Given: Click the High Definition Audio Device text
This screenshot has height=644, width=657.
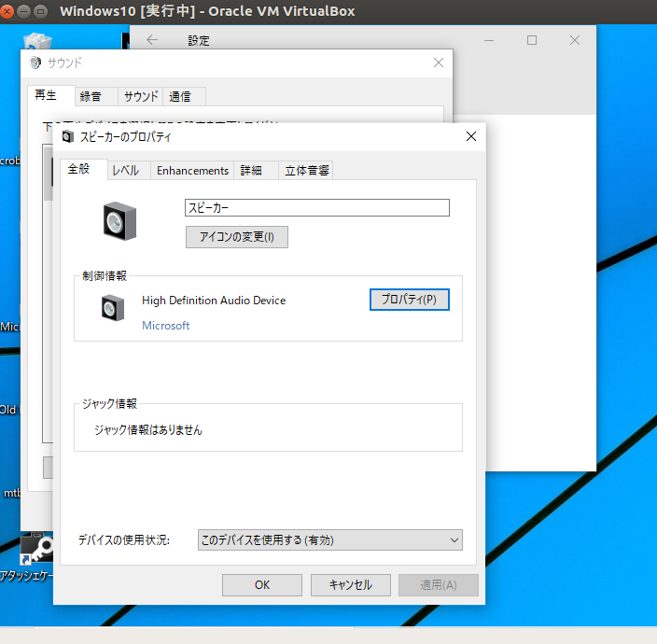Looking at the screenshot, I should point(214,301).
